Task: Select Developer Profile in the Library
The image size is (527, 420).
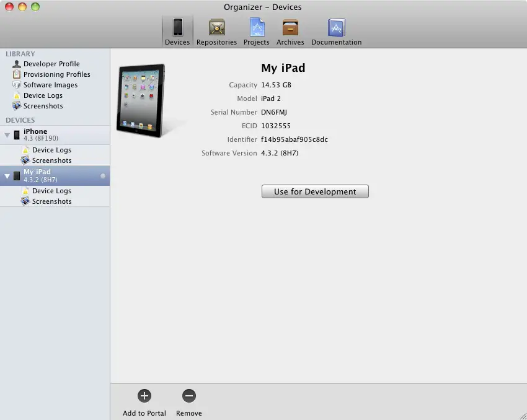Action: click(53, 64)
